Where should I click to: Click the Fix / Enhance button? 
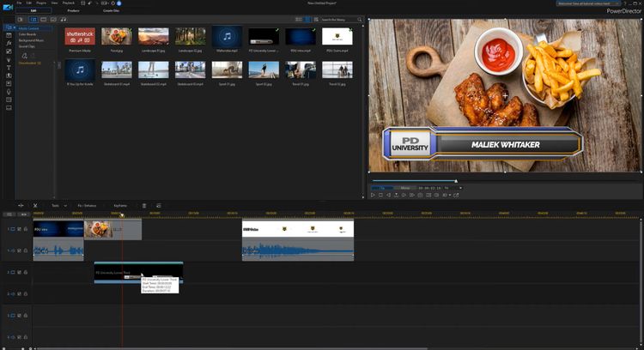87,206
